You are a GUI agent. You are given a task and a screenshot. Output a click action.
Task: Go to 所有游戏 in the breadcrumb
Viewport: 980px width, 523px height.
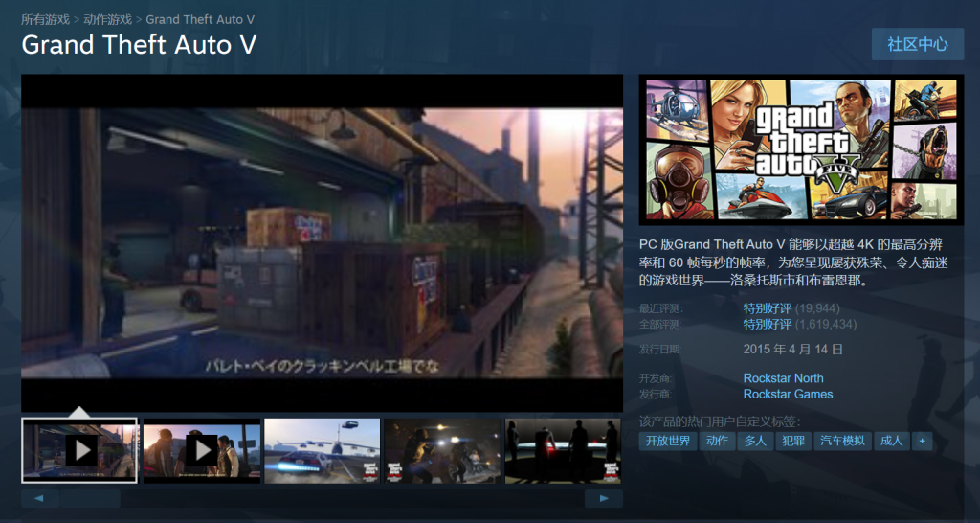click(x=45, y=19)
